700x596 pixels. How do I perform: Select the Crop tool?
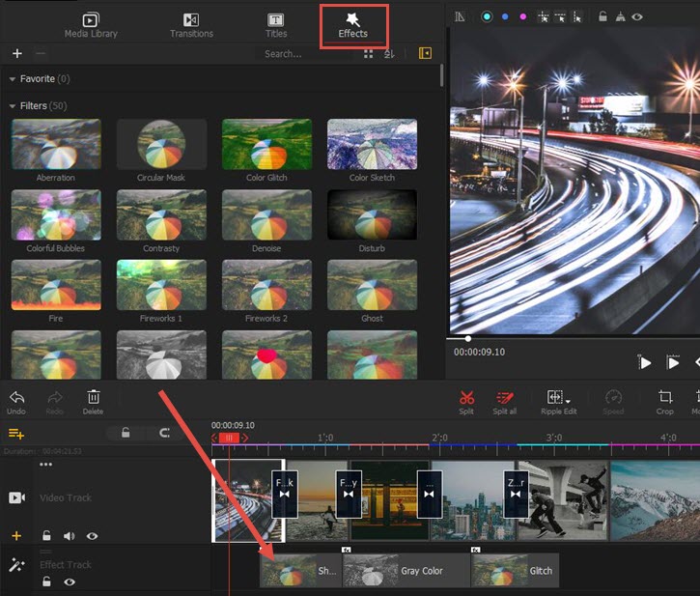(x=665, y=397)
